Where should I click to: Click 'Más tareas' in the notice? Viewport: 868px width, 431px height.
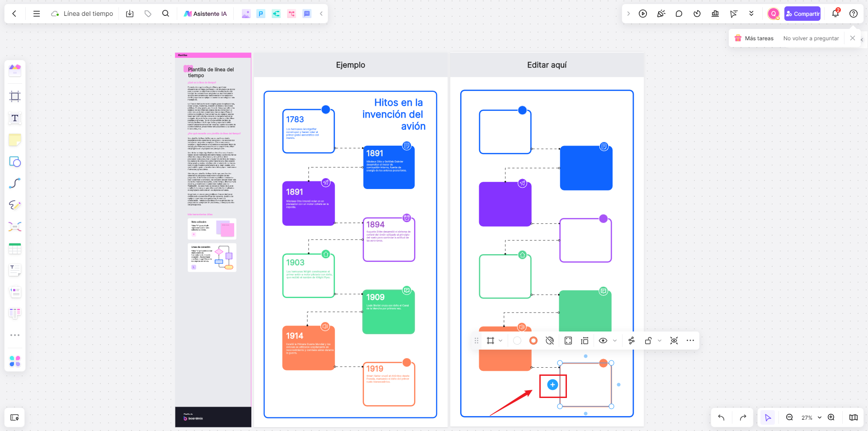point(759,38)
